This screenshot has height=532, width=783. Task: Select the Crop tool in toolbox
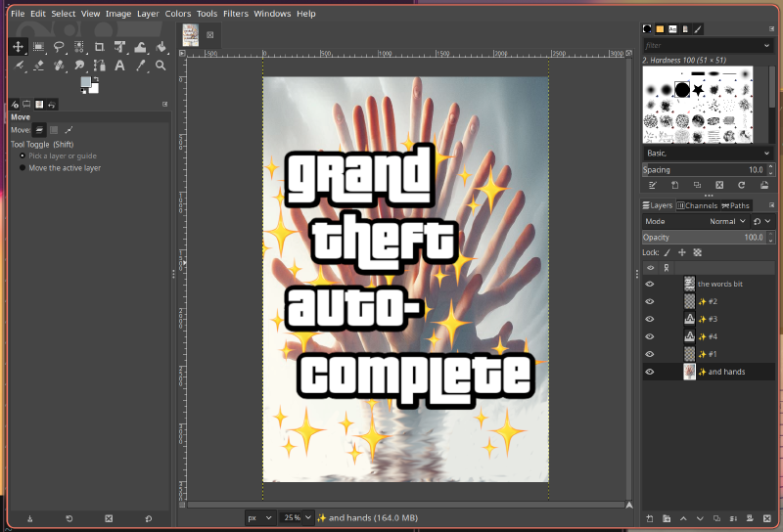99,47
